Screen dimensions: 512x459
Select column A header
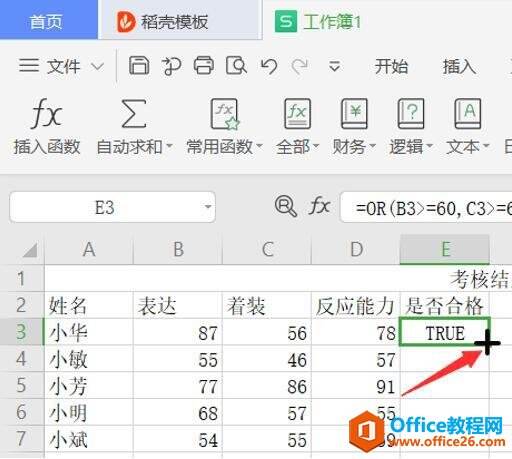click(89, 250)
